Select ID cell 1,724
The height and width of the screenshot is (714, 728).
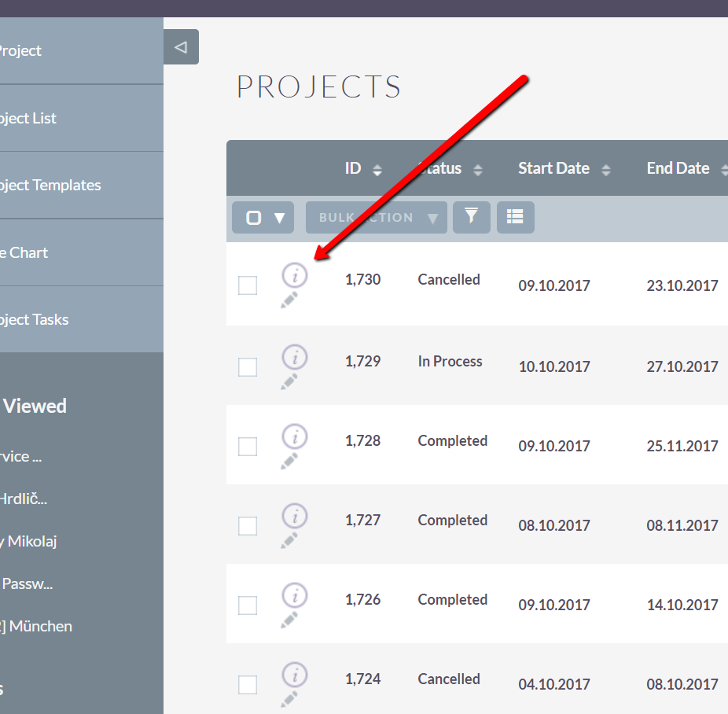click(x=362, y=679)
